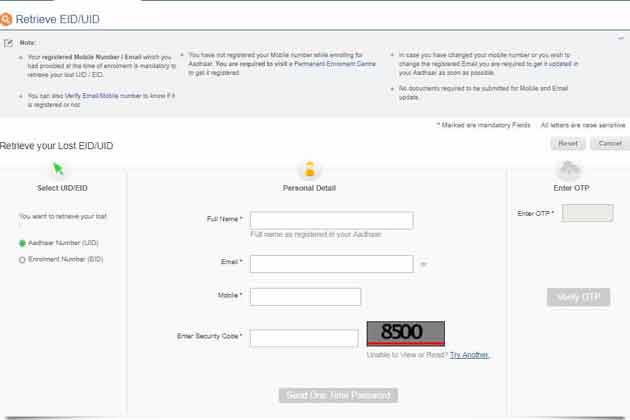Click the Enter OTP cloud icon
The image size is (630, 420).
(x=570, y=170)
